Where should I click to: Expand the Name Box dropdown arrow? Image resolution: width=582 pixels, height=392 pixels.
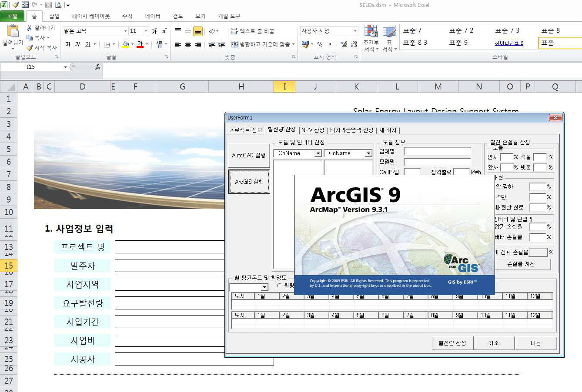point(65,67)
